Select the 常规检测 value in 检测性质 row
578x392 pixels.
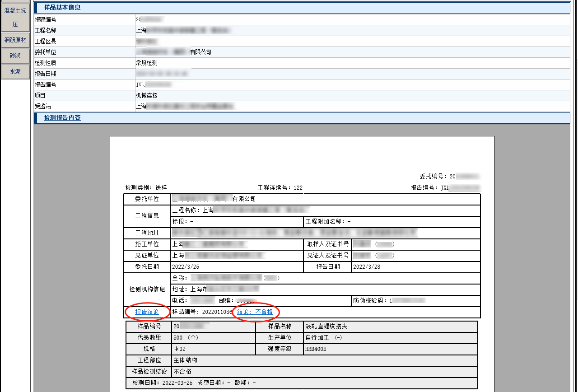tap(147, 63)
